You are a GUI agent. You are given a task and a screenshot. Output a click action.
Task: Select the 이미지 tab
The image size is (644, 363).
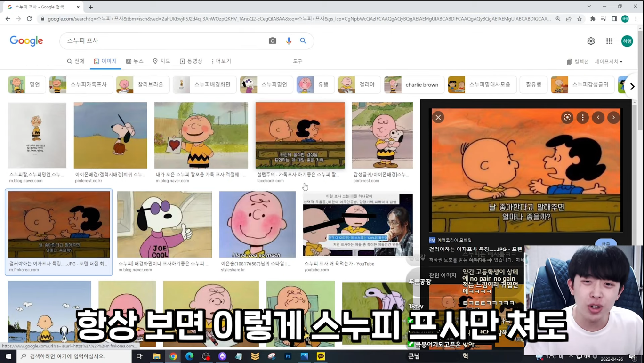[105, 61]
